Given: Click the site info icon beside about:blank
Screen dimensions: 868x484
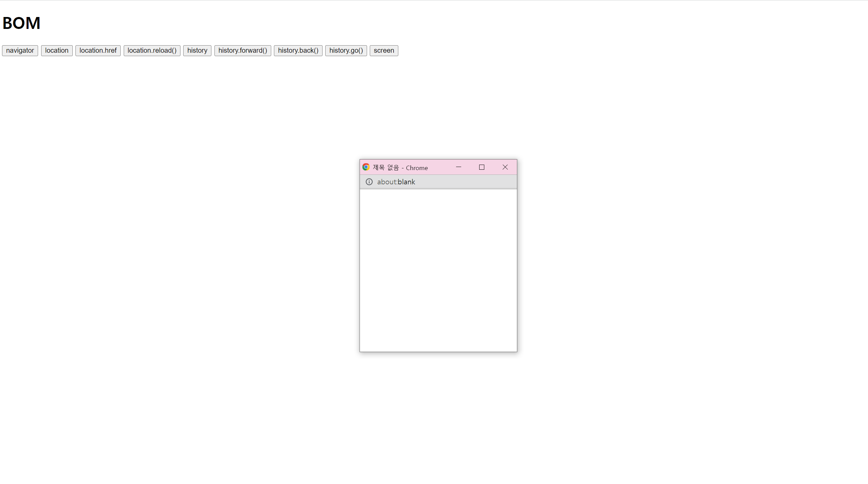Looking at the screenshot, I should click(x=369, y=182).
